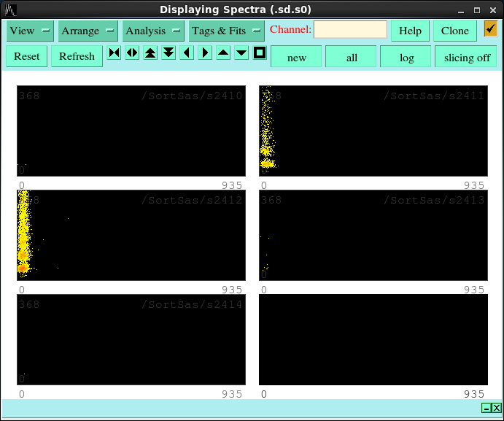Select the /SortSas/s2410 spectrum panel
Viewport: 504px width, 421px height.
pyautogui.click(x=131, y=131)
